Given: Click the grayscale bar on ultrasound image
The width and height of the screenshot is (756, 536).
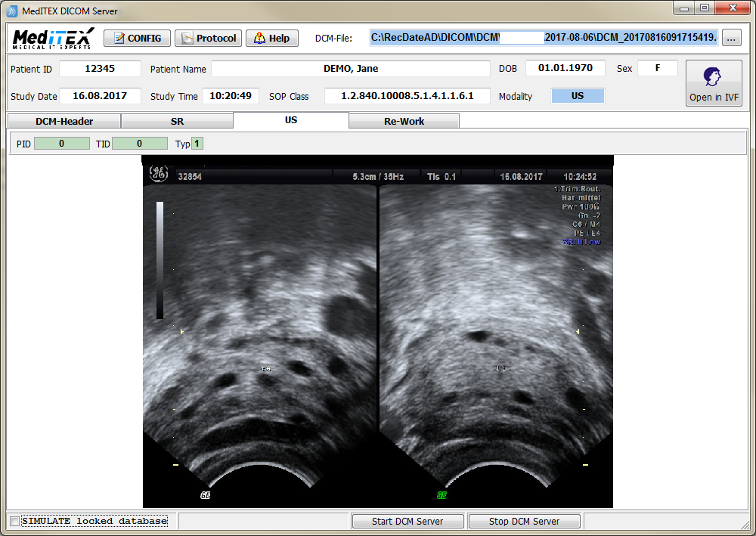Looking at the screenshot, I should coord(160,260).
